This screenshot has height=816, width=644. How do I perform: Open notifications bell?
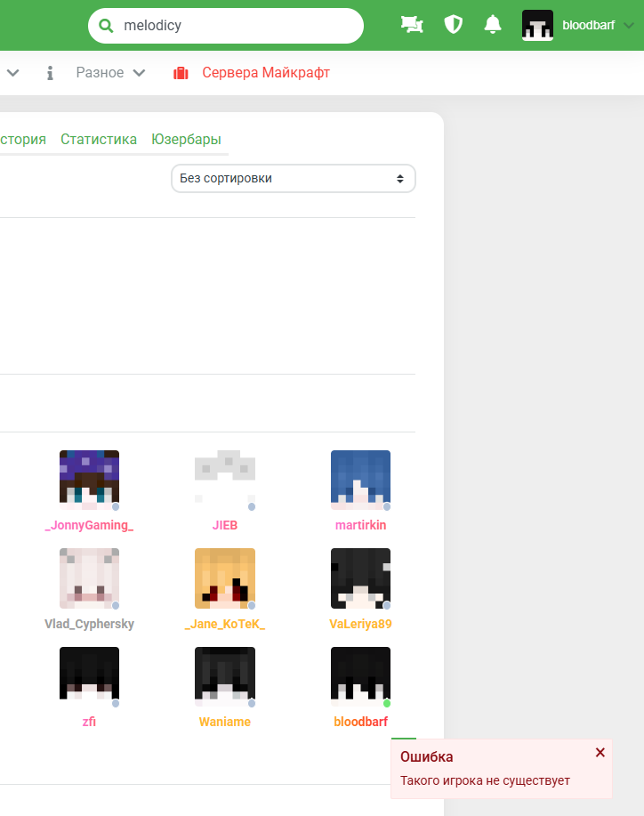tap(493, 24)
